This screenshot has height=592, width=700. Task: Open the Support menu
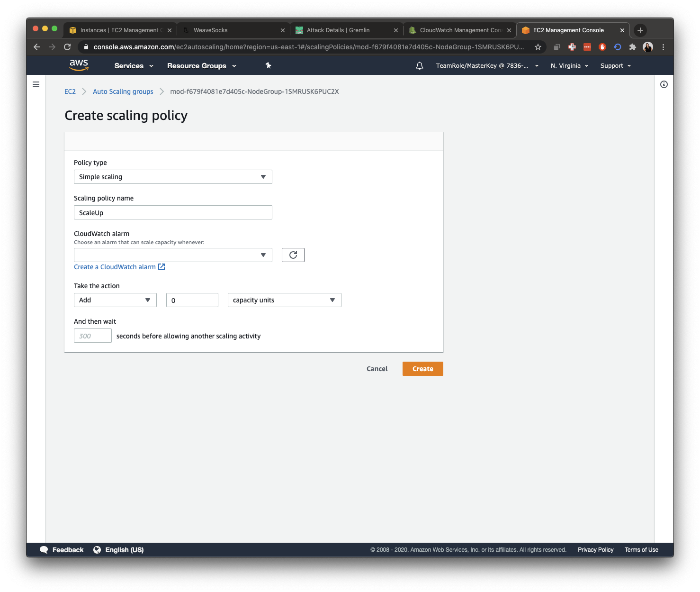pos(616,66)
